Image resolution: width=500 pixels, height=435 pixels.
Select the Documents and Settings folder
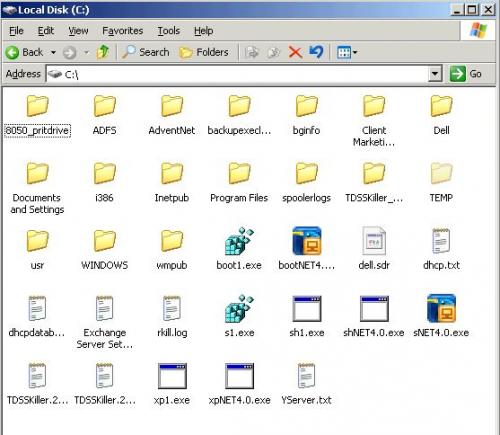click(x=37, y=188)
